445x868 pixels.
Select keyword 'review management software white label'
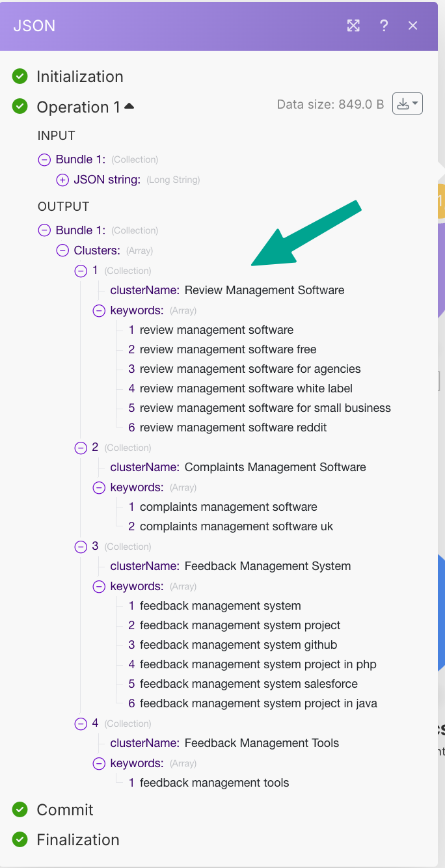click(x=246, y=388)
